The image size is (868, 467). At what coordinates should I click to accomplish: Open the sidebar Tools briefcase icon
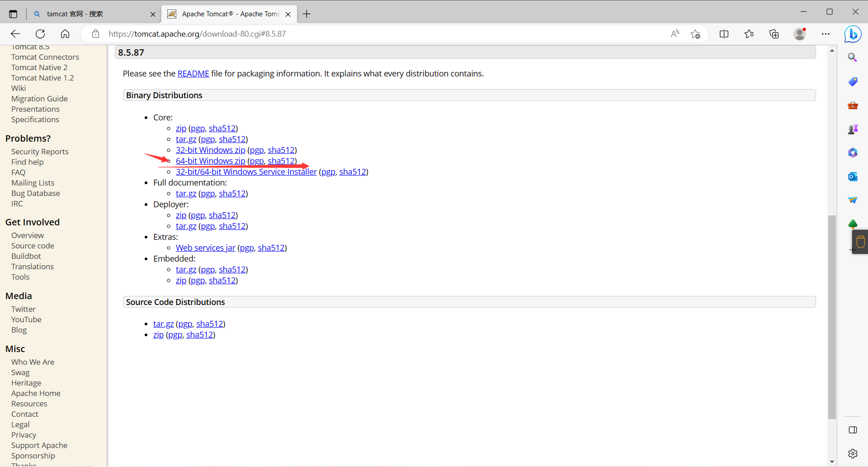(853, 105)
